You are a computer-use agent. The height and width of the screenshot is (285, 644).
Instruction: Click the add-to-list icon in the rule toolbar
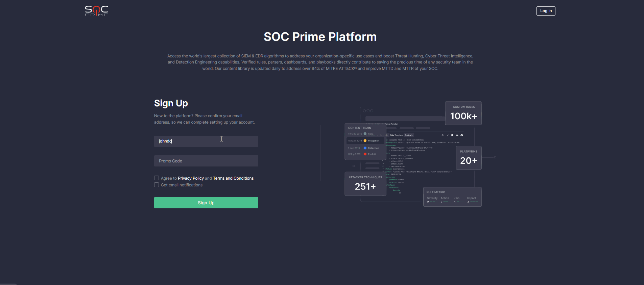pos(457,135)
